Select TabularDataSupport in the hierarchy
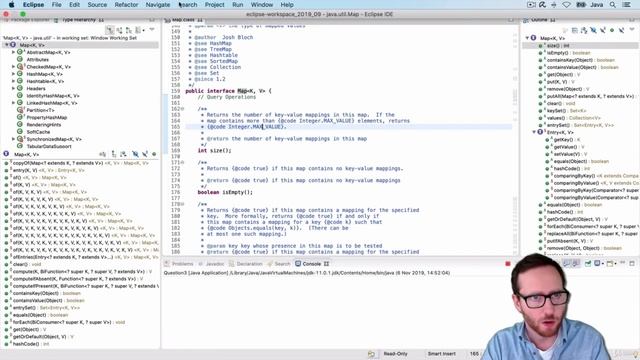 point(49,147)
